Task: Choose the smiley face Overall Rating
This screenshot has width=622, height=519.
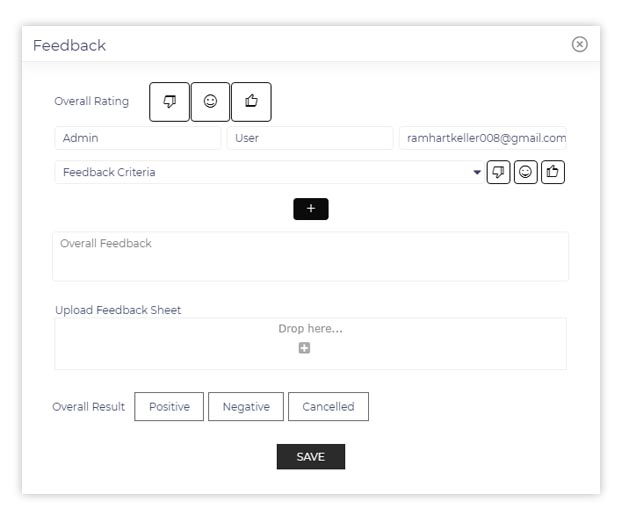Action: [210, 102]
